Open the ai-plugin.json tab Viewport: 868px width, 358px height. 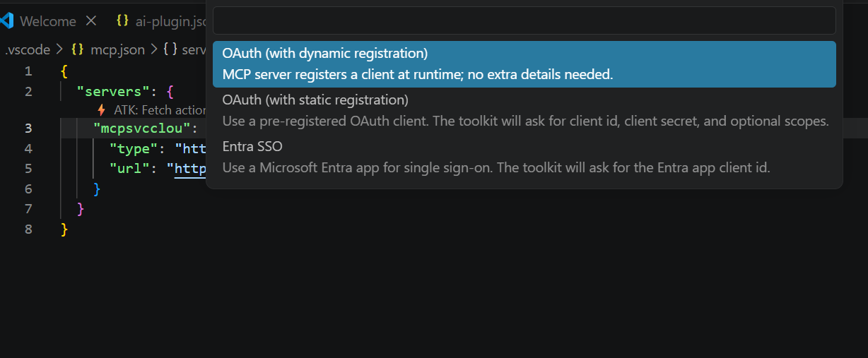[x=170, y=21]
